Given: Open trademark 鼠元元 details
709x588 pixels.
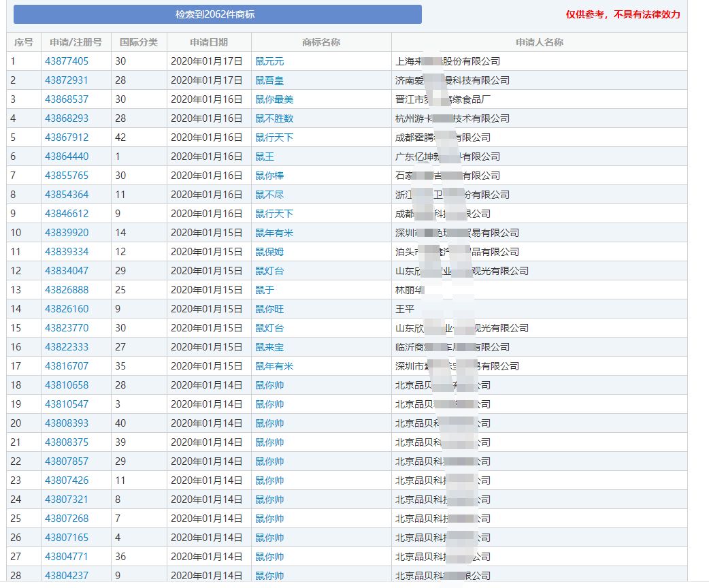Looking at the screenshot, I should click(x=269, y=61).
